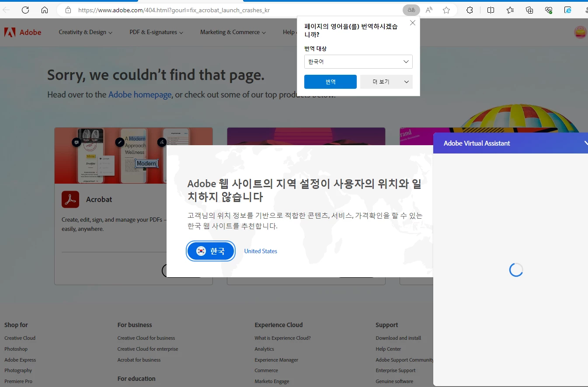Open Adobe Express footer link
This screenshot has width=588, height=387.
pyautogui.click(x=20, y=360)
